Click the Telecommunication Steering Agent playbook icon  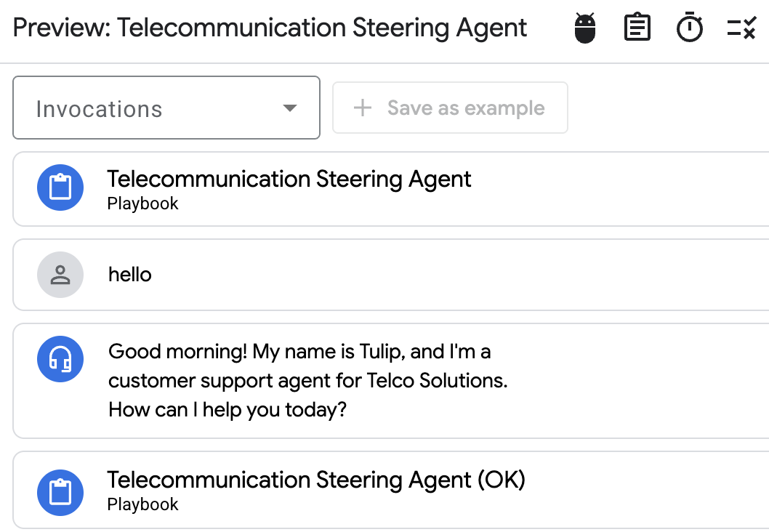tap(60, 187)
